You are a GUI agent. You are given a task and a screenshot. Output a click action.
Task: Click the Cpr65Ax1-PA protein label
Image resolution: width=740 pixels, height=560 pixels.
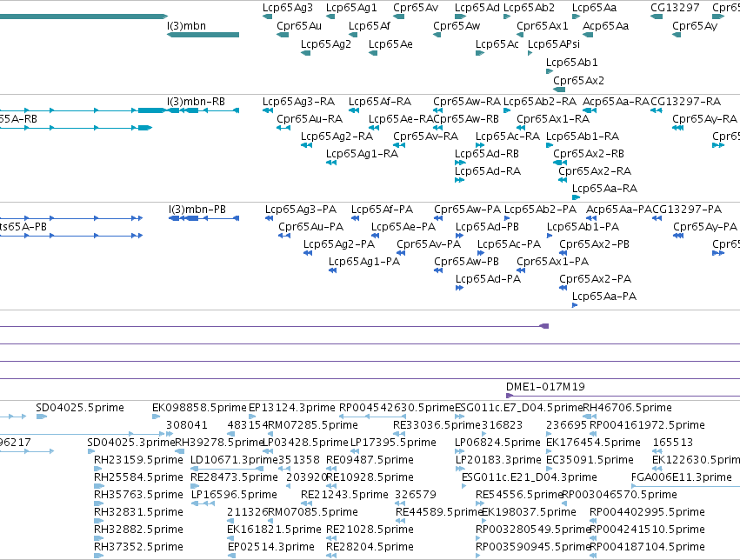click(x=552, y=262)
